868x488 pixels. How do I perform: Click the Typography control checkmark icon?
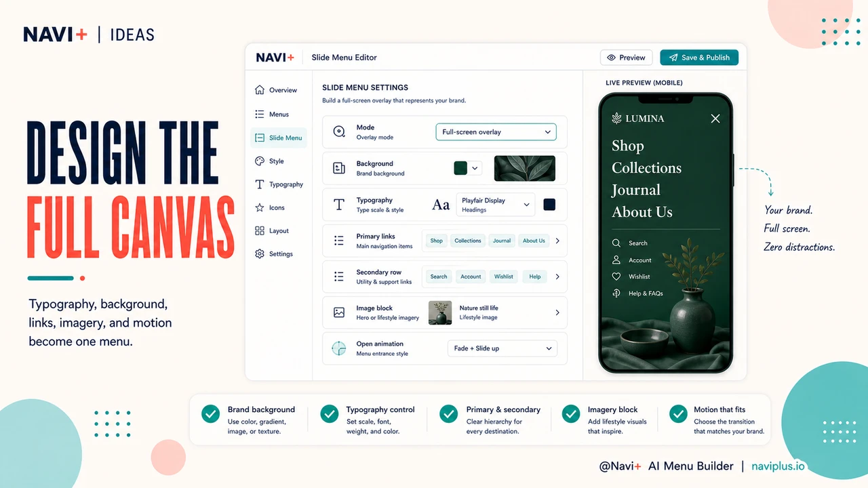330,413
